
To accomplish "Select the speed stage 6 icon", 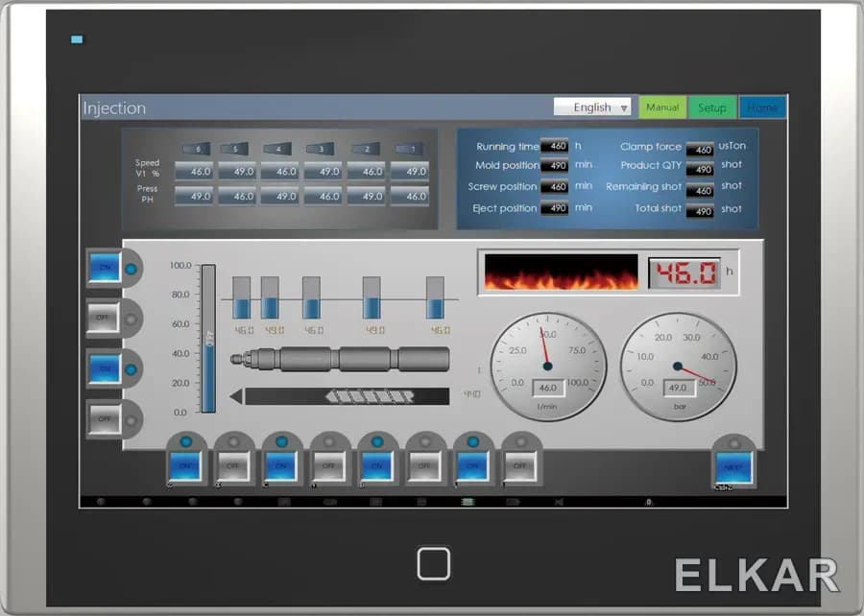I will pyautogui.click(x=196, y=149).
